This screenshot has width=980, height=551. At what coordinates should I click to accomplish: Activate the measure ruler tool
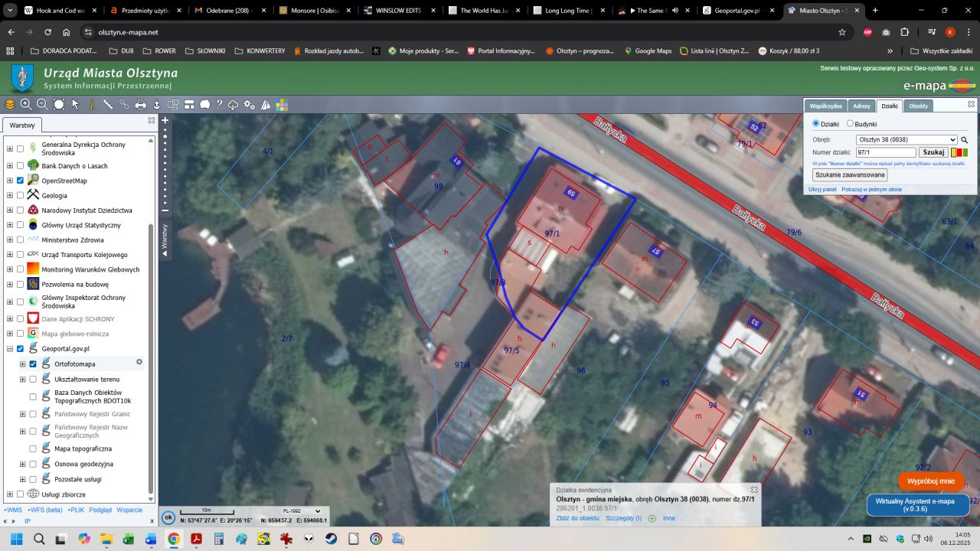tap(108, 105)
